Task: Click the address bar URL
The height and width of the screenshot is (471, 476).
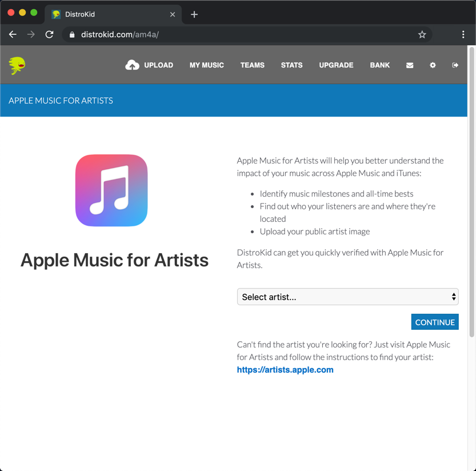Action: [x=120, y=34]
